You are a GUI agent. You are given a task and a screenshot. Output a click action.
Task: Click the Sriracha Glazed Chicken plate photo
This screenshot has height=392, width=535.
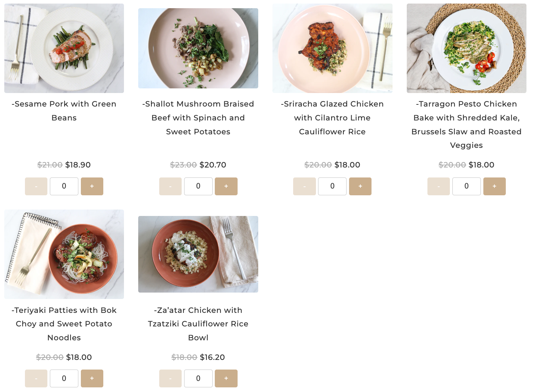(332, 48)
